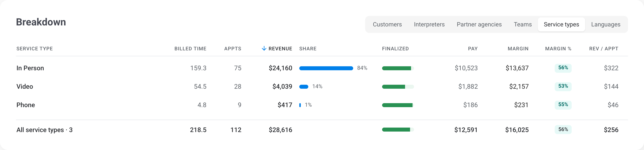This screenshot has width=644, height=150.
Task: Click the $12,591 total pay
Action: [x=466, y=130]
